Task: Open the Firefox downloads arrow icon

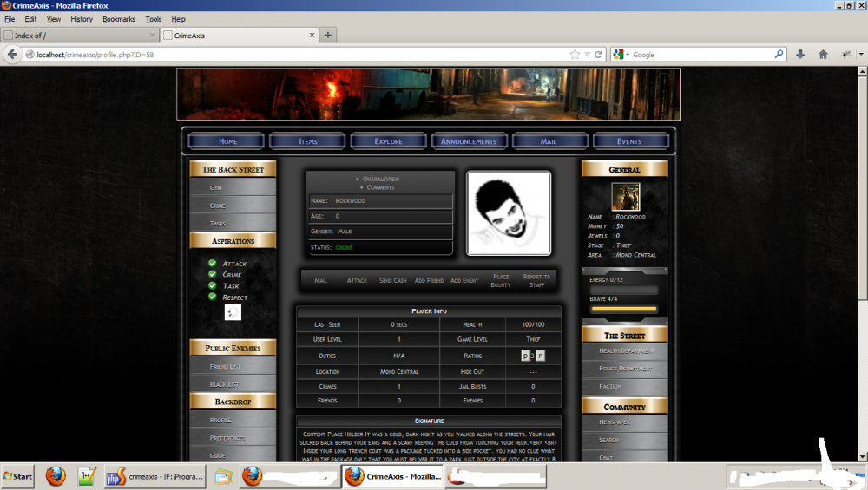Action: coord(800,55)
